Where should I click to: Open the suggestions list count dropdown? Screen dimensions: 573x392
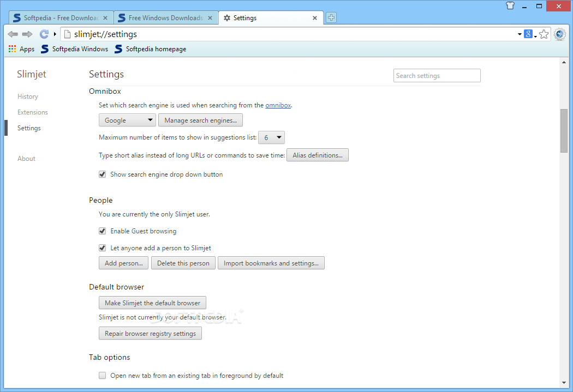click(272, 137)
